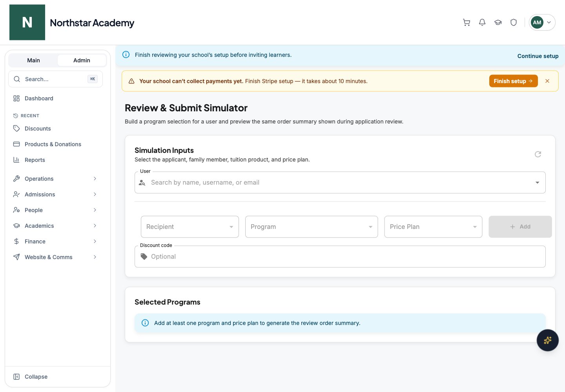Click the Discount code field

click(340, 257)
